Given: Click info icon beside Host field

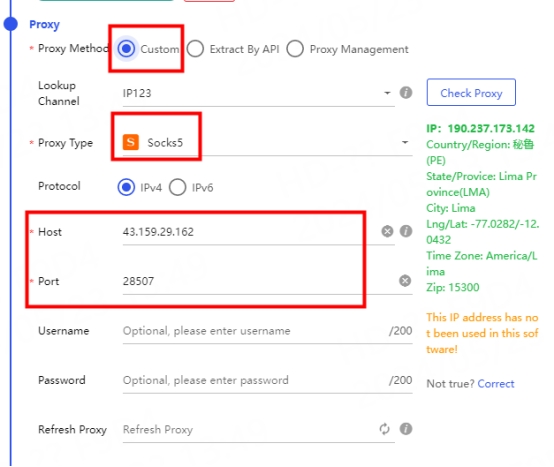Looking at the screenshot, I should (406, 231).
